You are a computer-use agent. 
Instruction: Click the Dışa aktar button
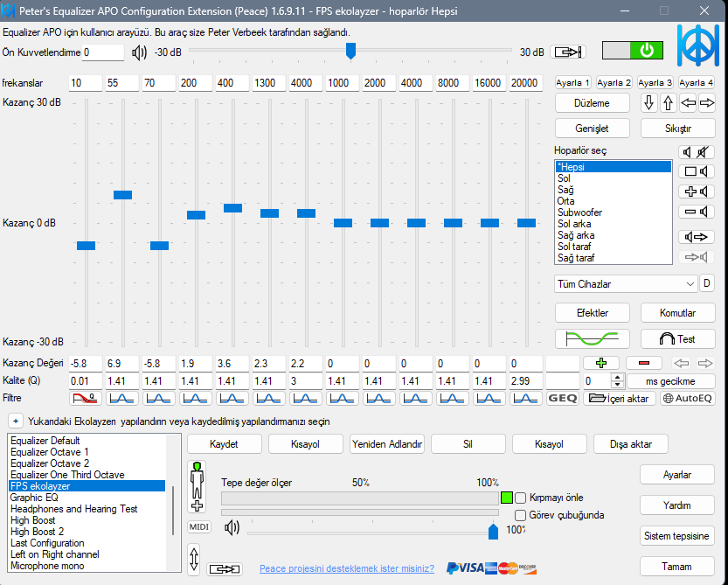(x=630, y=444)
